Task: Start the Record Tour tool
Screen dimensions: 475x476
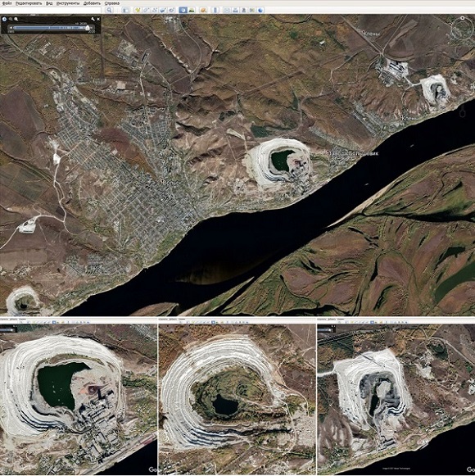Action: [171, 11]
